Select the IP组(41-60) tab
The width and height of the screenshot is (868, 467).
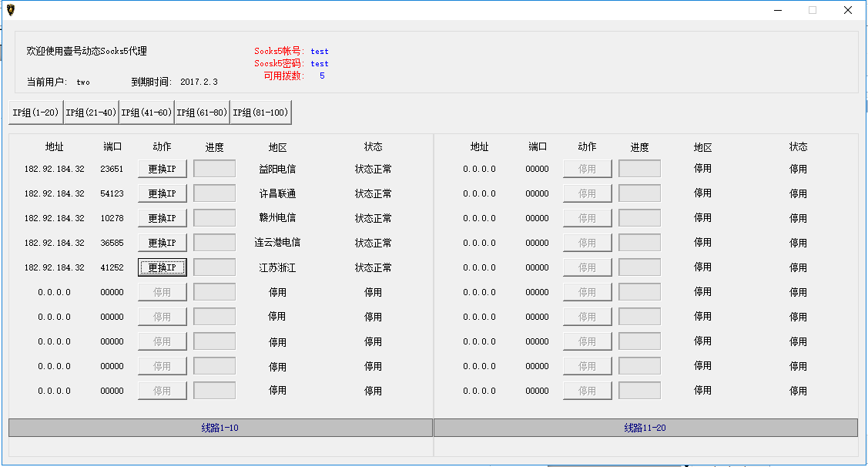[146, 113]
